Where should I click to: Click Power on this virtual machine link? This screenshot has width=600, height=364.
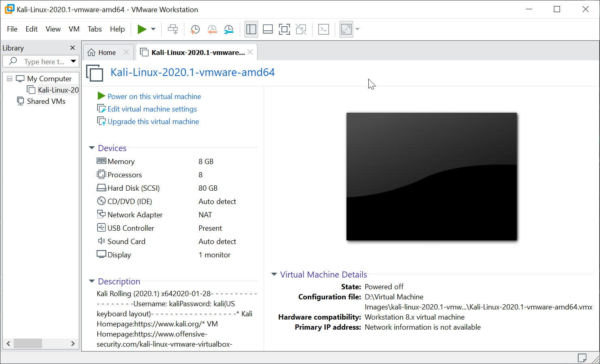pos(154,97)
